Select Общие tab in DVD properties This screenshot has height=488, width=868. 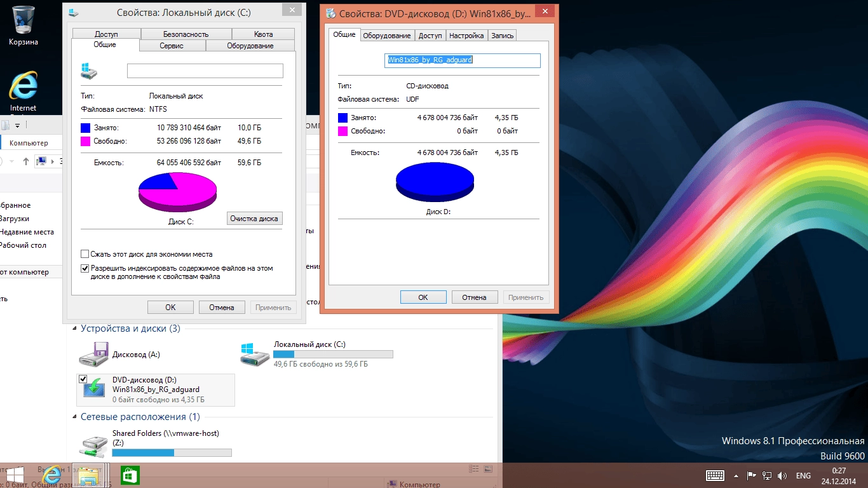pos(344,34)
